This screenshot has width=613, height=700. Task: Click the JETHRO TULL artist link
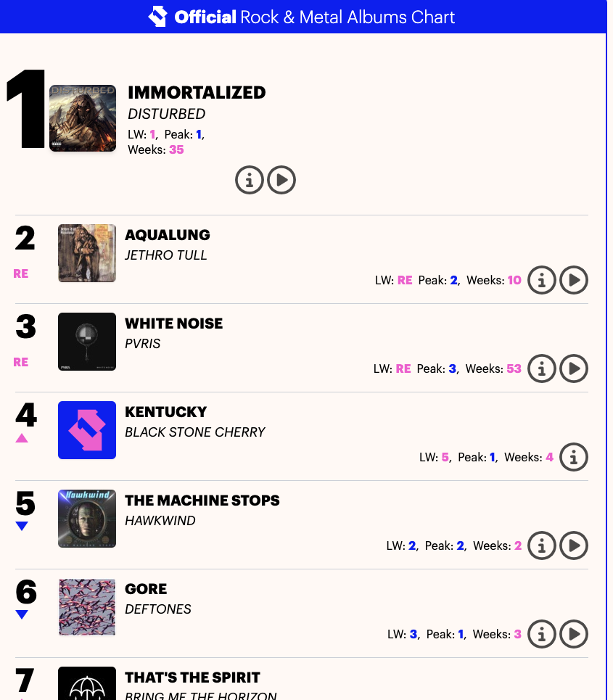[166, 255]
